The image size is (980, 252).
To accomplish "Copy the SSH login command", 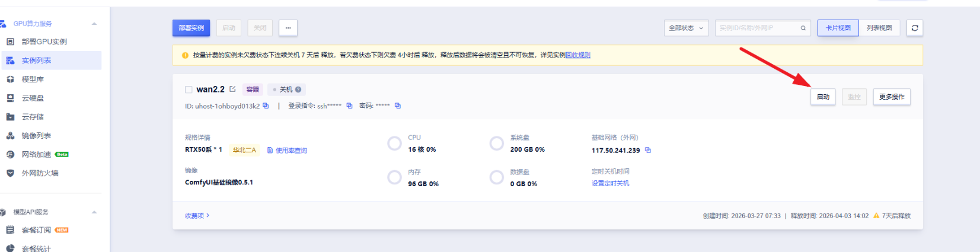I will point(349,106).
